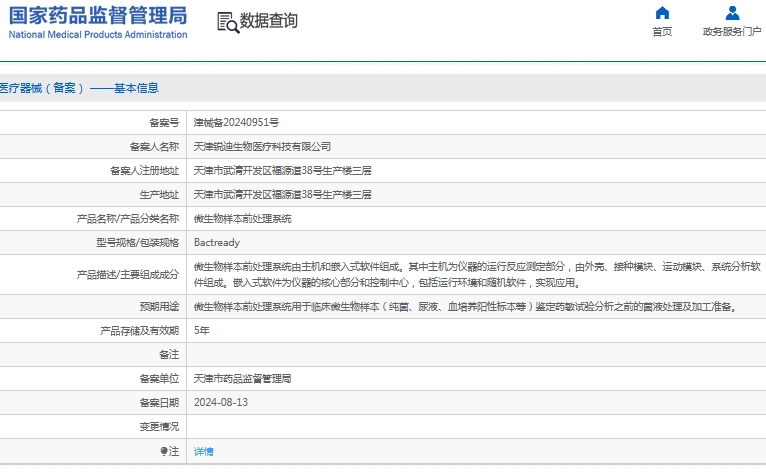Select filing date 2024-08-13
Screen dimensions: 766x473
click(x=221, y=403)
